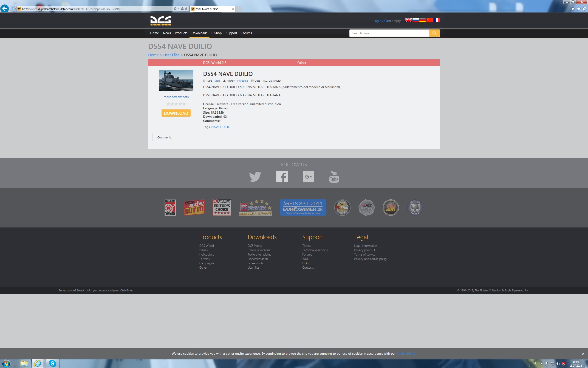Click the Login link
Screen dimensions: 588x368
point(377,21)
